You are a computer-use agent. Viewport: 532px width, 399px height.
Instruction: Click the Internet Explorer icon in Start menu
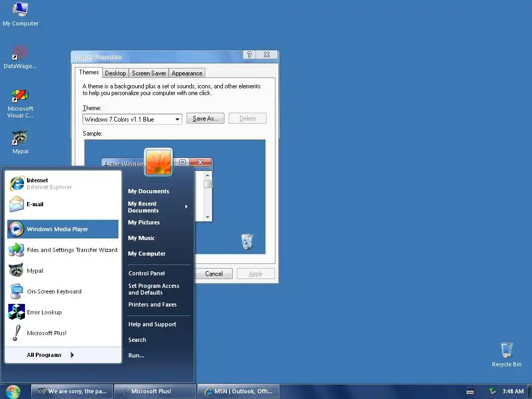[x=17, y=183]
